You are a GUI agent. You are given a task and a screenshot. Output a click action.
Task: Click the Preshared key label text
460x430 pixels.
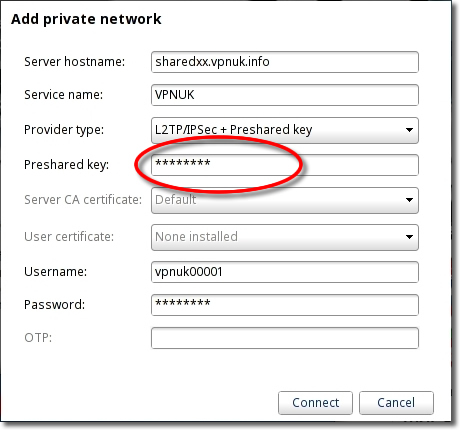pyautogui.click(x=66, y=165)
